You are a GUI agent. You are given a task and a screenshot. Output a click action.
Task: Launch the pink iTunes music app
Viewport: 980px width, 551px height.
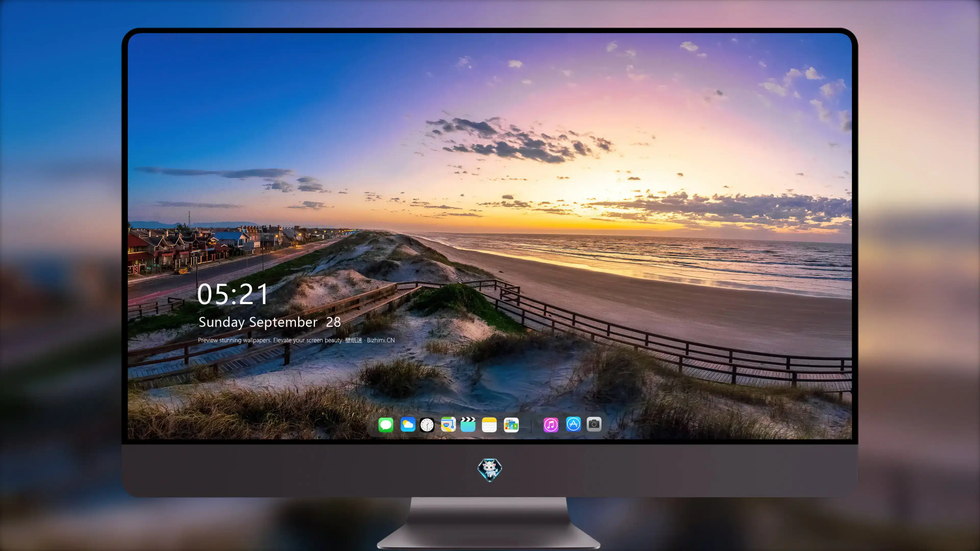pyautogui.click(x=551, y=425)
